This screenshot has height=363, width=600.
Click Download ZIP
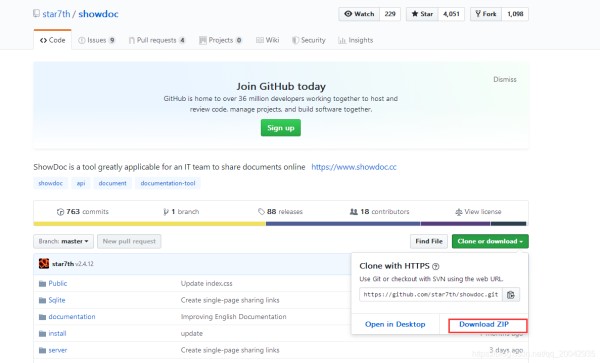(x=484, y=324)
